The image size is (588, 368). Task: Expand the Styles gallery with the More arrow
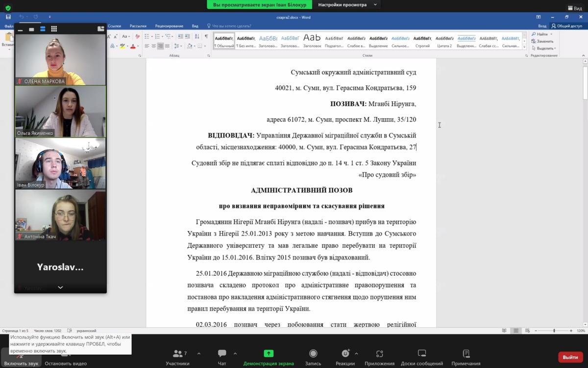point(524,47)
